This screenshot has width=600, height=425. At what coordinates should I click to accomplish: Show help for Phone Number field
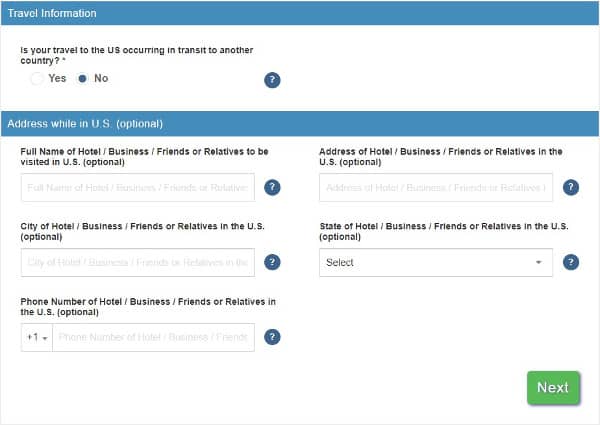pyautogui.click(x=272, y=337)
